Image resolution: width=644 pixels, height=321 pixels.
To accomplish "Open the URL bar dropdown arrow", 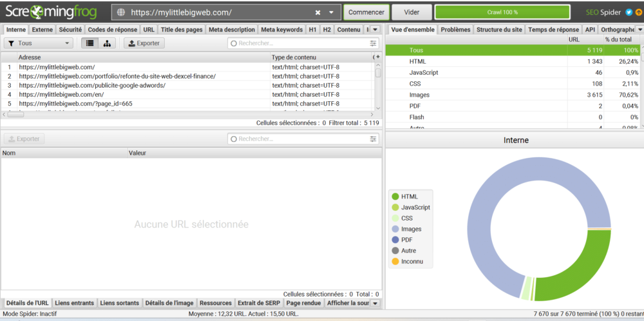I will point(332,12).
